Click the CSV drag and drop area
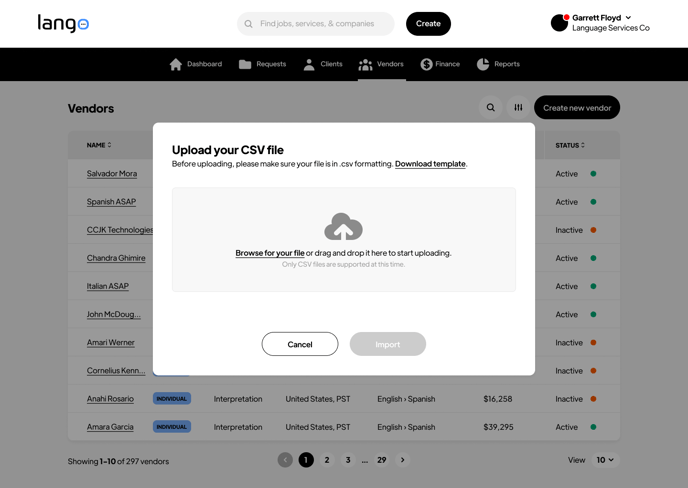Image resolution: width=688 pixels, height=488 pixels. [x=344, y=240]
